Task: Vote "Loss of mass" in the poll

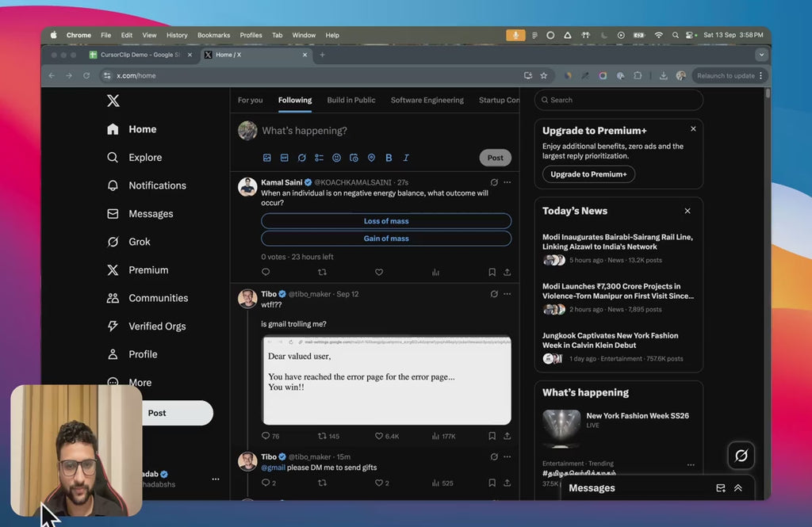Action: pyautogui.click(x=386, y=221)
